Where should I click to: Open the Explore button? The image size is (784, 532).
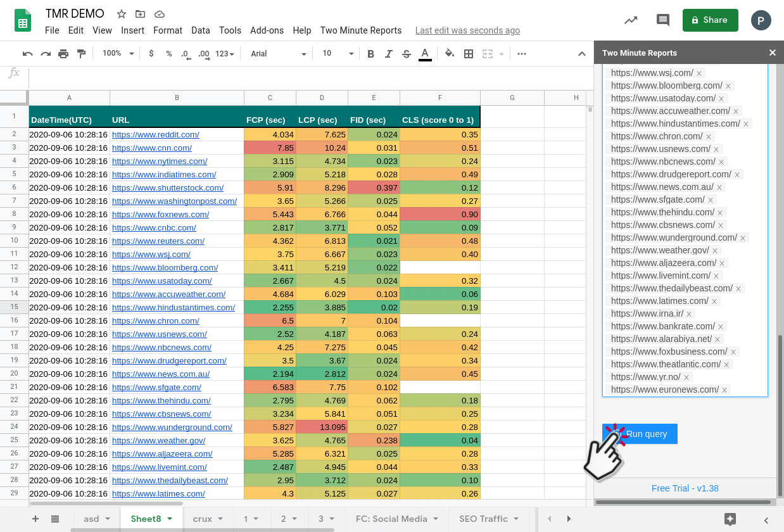(x=730, y=519)
